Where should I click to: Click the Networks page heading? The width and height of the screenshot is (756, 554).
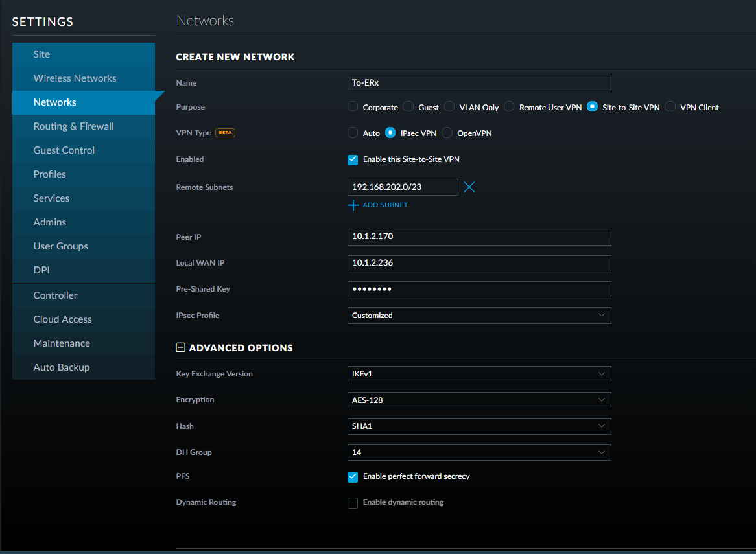[x=205, y=20]
